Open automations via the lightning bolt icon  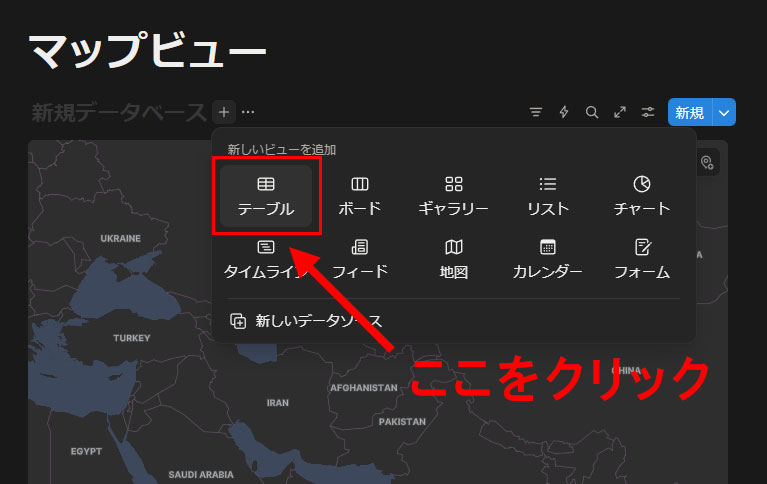pyautogui.click(x=564, y=112)
